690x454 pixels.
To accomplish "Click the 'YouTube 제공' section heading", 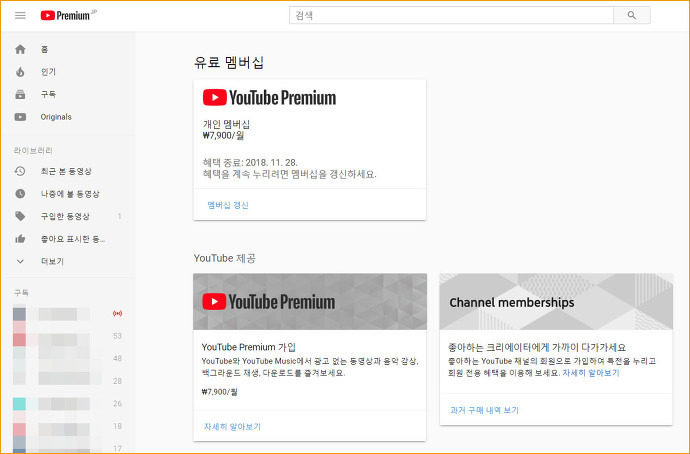I will click(x=224, y=258).
